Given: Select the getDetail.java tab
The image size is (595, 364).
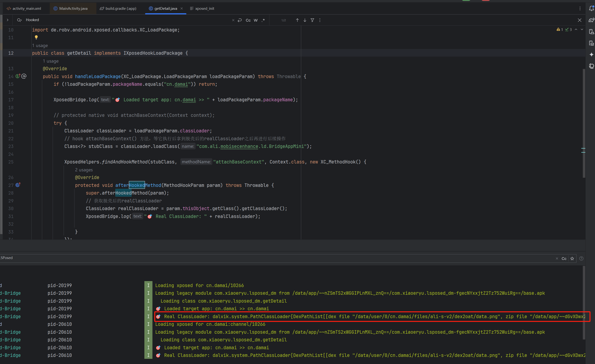Looking at the screenshot, I should pos(163,8).
